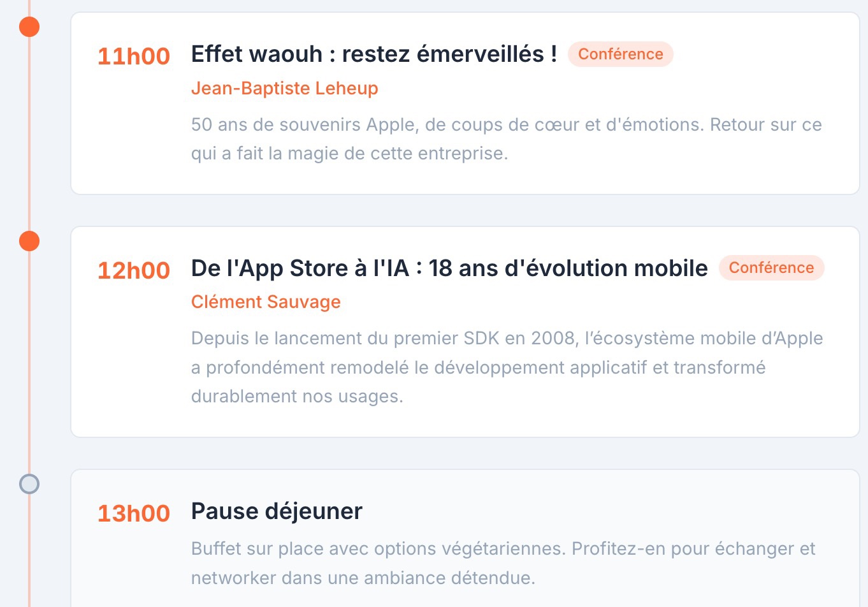Click the vertical timeline line between 11h00 and 12h00
The height and width of the screenshot is (607, 868).
point(29,134)
